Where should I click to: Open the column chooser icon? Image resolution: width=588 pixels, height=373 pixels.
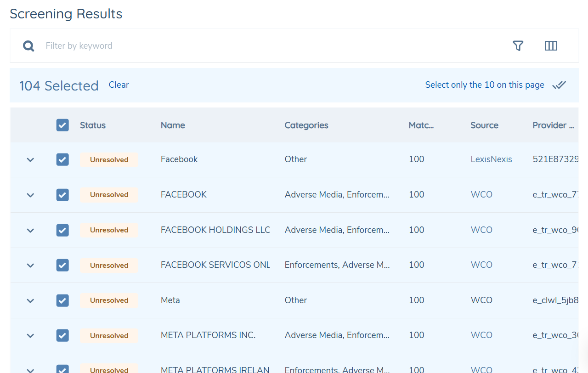551,46
